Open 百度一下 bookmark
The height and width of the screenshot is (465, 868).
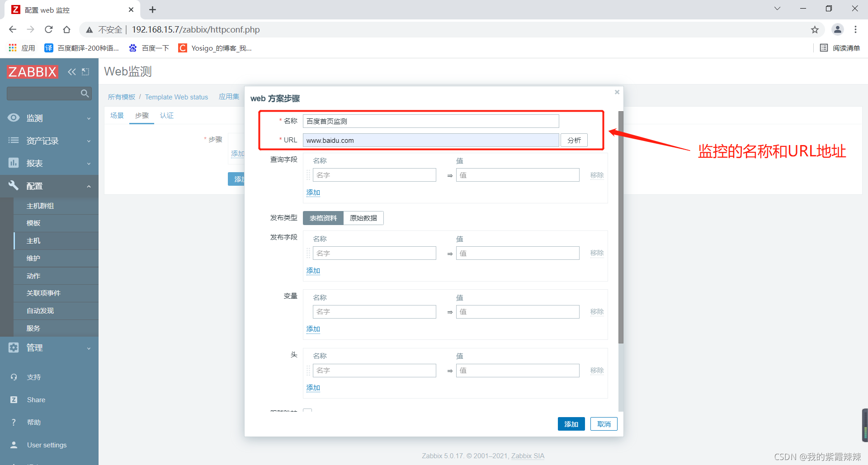point(149,48)
